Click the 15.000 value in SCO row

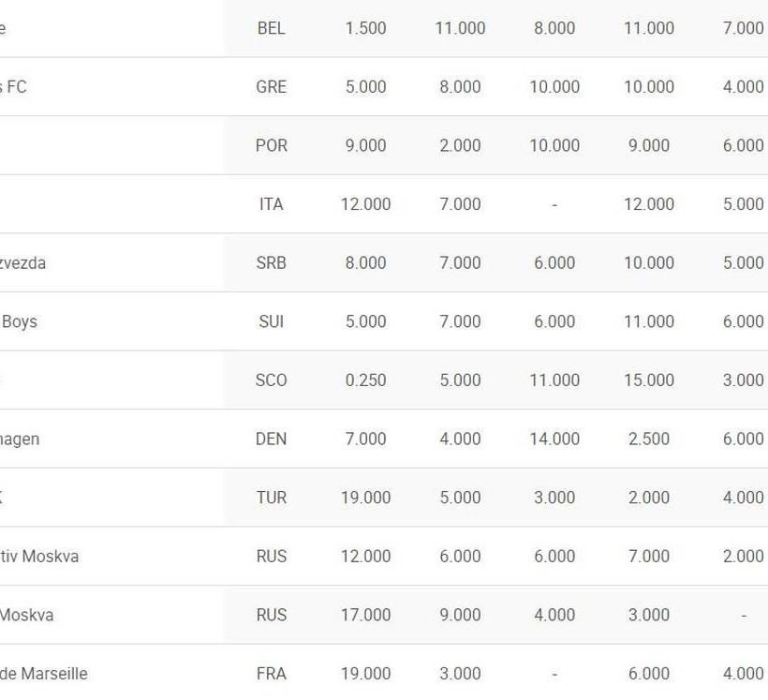[x=649, y=380]
